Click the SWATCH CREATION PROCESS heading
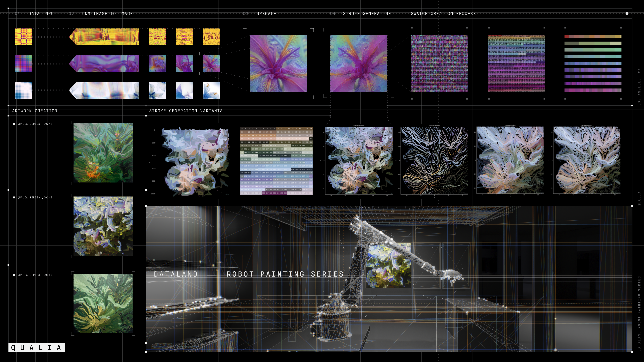The image size is (644, 362). pyautogui.click(x=443, y=13)
